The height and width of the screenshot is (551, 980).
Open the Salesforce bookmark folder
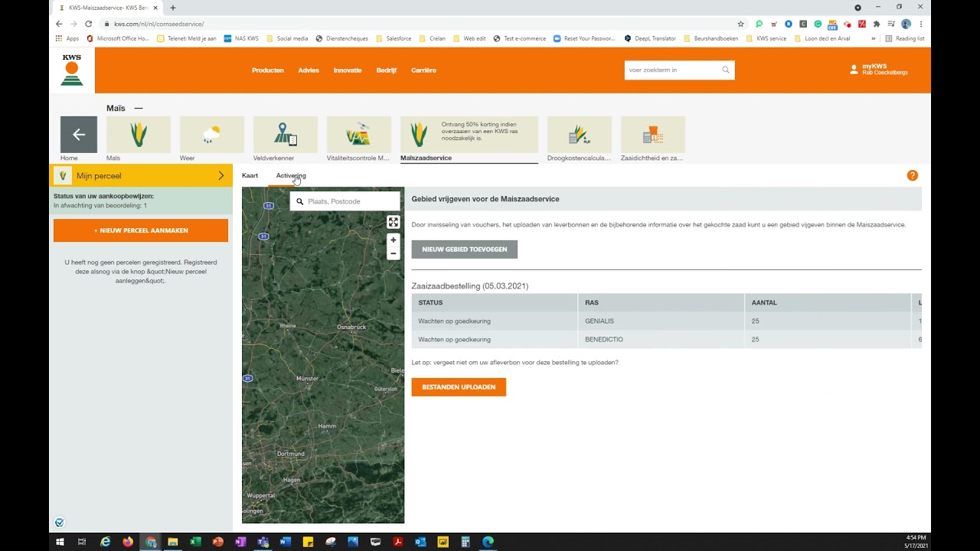coord(393,38)
